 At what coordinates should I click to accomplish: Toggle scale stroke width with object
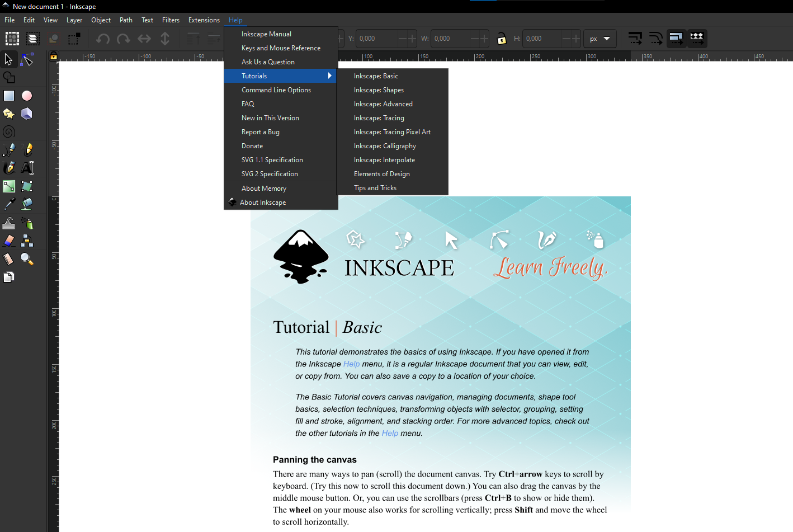pyautogui.click(x=635, y=39)
